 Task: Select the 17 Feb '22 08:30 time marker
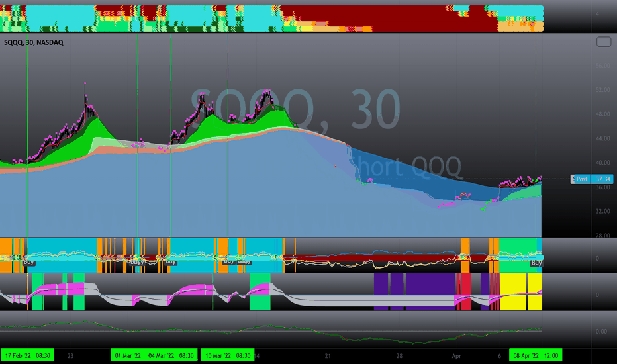(28, 356)
